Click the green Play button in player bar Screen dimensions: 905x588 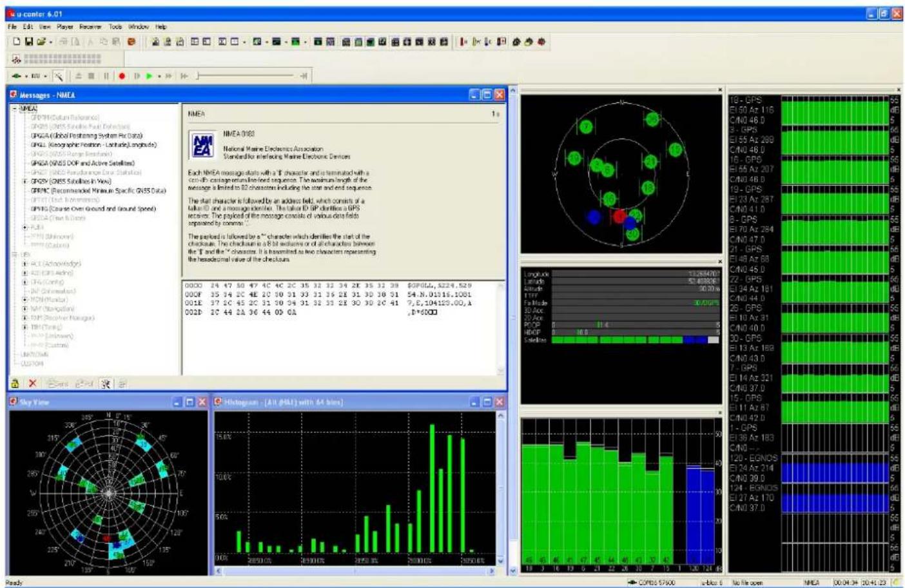pos(150,76)
